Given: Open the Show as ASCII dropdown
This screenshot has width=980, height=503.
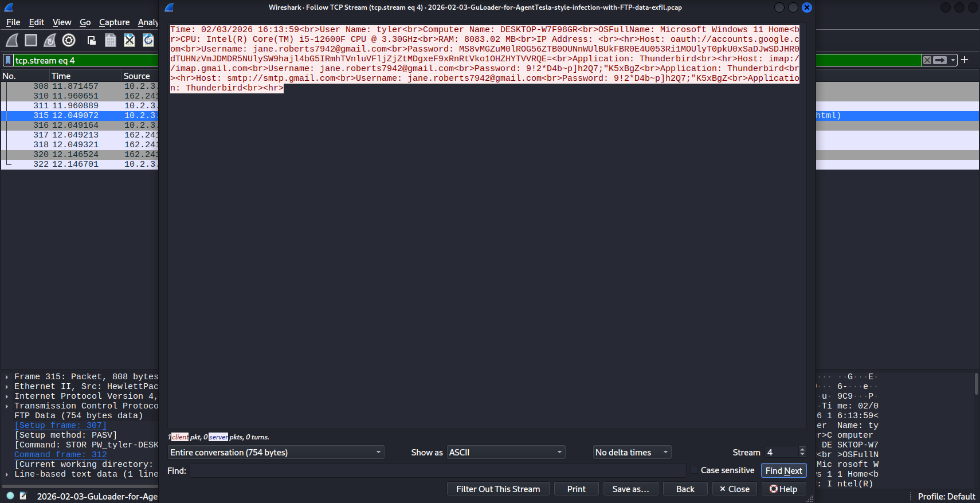Looking at the screenshot, I should pyautogui.click(x=506, y=453).
